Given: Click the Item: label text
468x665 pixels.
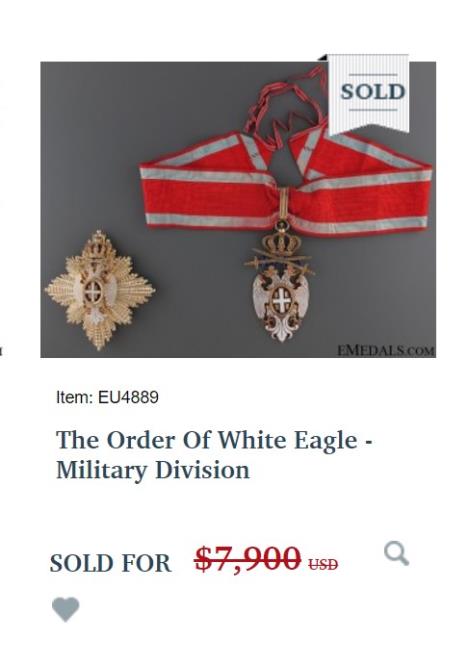Looking at the screenshot, I should coord(74,397).
